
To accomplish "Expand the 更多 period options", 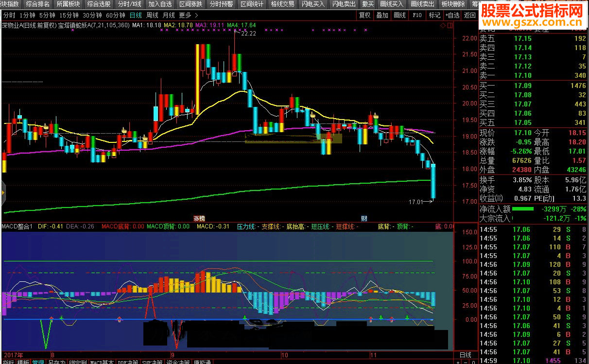I will [x=188, y=15].
